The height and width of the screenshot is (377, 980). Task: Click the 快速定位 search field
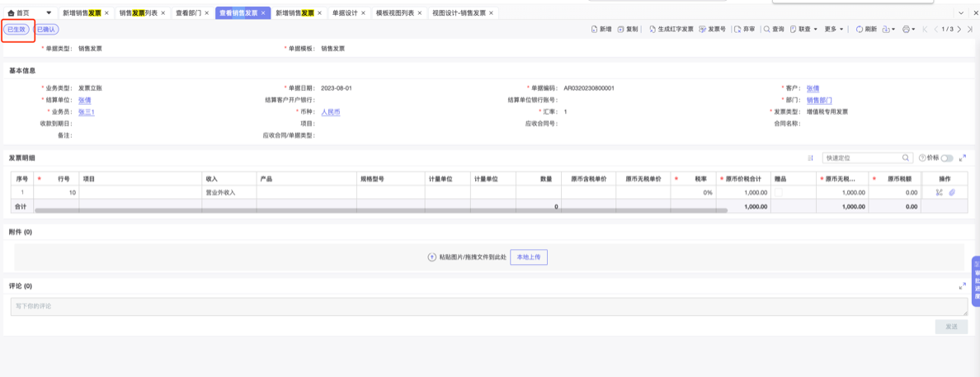click(x=863, y=158)
